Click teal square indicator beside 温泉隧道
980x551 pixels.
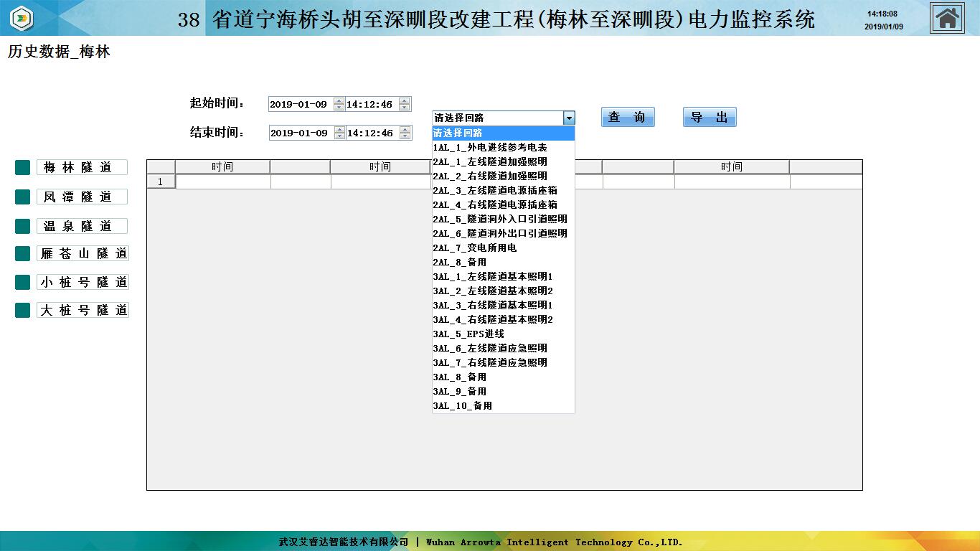(x=23, y=226)
